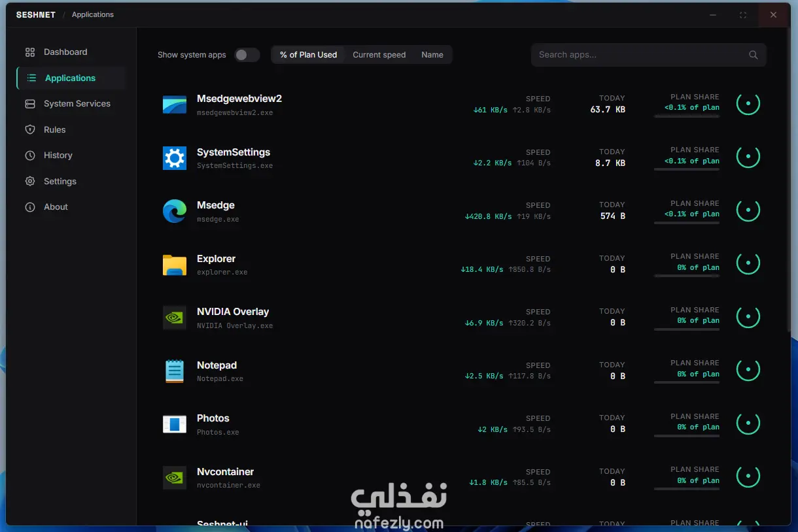Image resolution: width=798 pixels, height=532 pixels.
Task: Click the circular status ring for Notepad
Action: [x=748, y=370]
